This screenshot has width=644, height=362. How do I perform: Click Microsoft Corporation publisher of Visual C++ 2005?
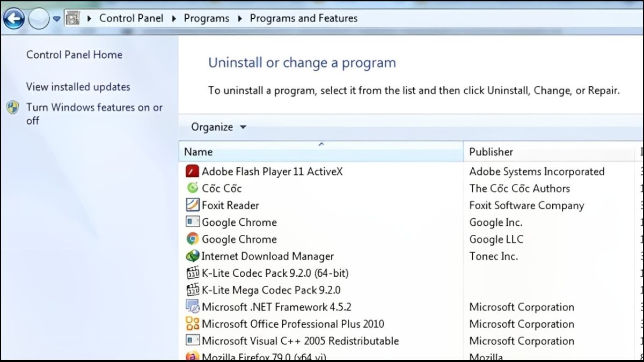point(522,341)
